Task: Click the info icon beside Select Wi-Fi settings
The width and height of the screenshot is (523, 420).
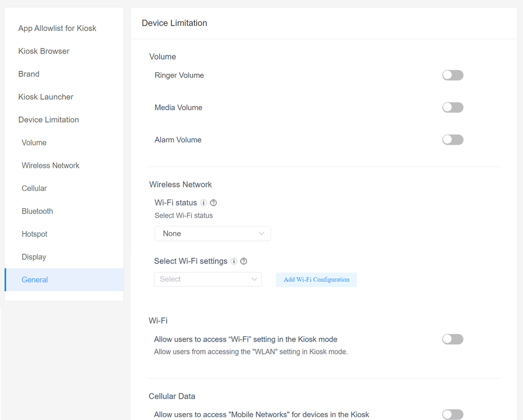Action: click(234, 261)
